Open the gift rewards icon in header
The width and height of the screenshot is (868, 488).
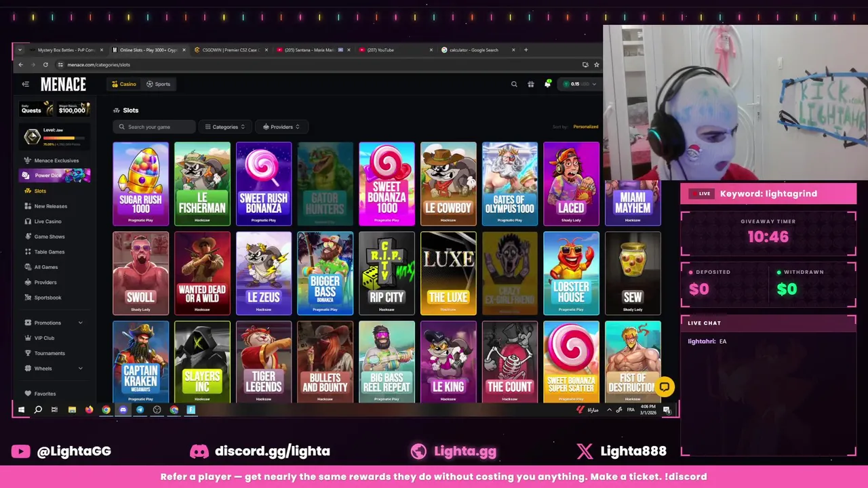click(x=530, y=84)
